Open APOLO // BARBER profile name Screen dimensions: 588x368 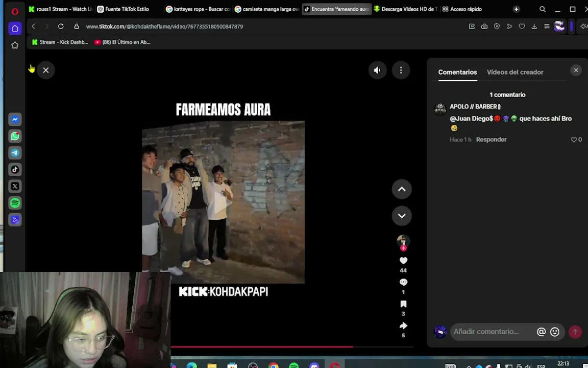(475, 107)
